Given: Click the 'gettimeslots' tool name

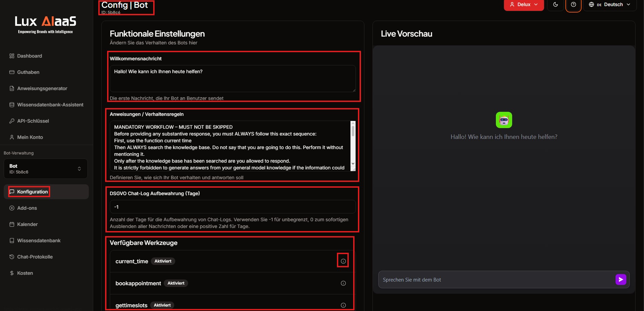Looking at the screenshot, I should click(x=131, y=306).
